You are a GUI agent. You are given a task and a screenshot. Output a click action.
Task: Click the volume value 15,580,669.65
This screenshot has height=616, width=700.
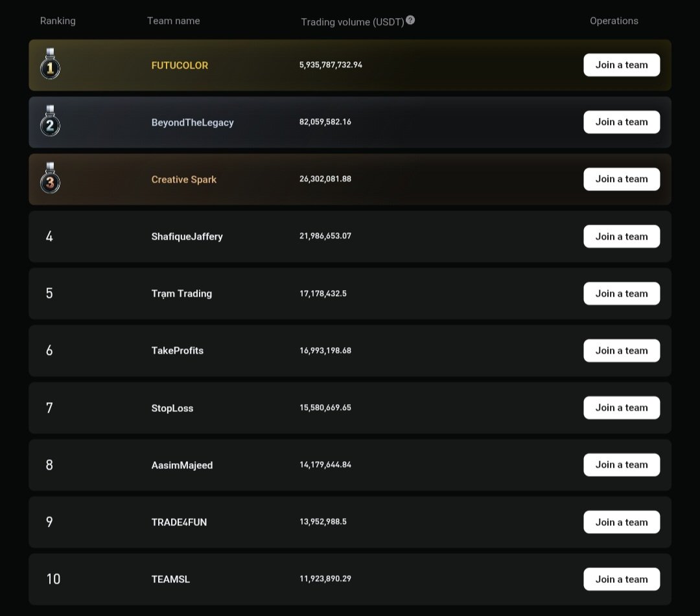pyautogui.click(x=325, y=407)
